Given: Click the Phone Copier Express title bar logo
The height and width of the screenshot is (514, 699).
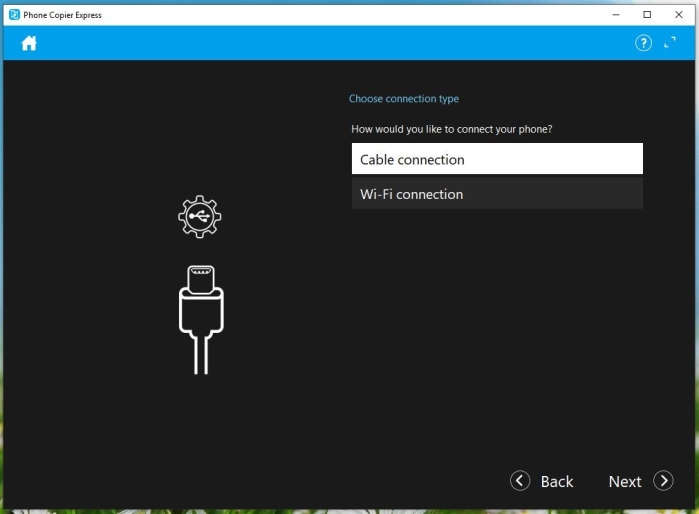Looking at the screenshot, I should click(x=14, y=15).
